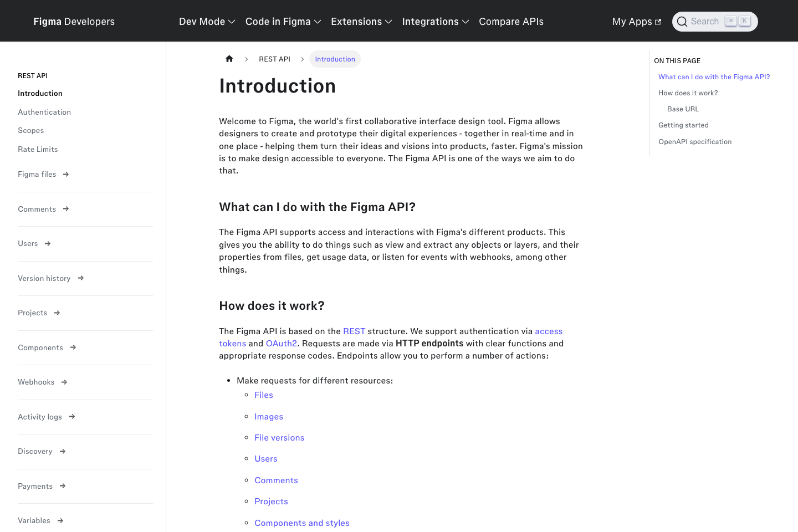The height and width of the screenshot is (532, 798).
Task: Click the magnifying glass in the search bar
Action: (x=682, y=21)
